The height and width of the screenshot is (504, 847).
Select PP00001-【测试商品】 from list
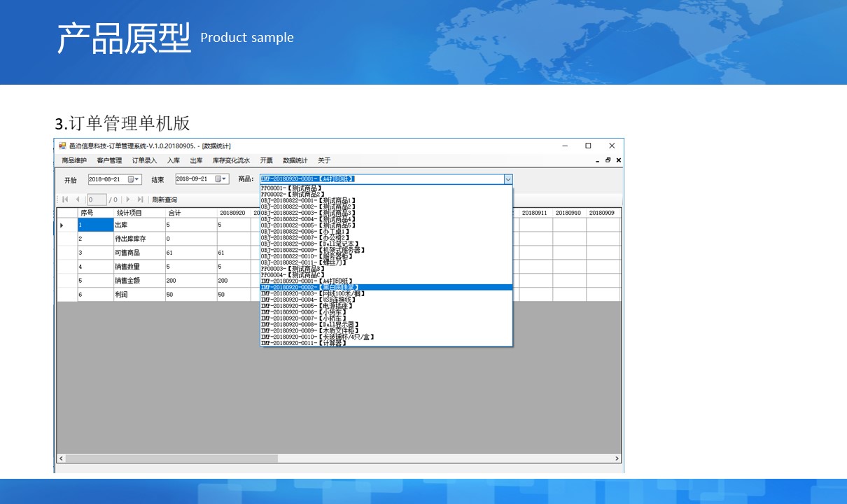pos(386,188)
